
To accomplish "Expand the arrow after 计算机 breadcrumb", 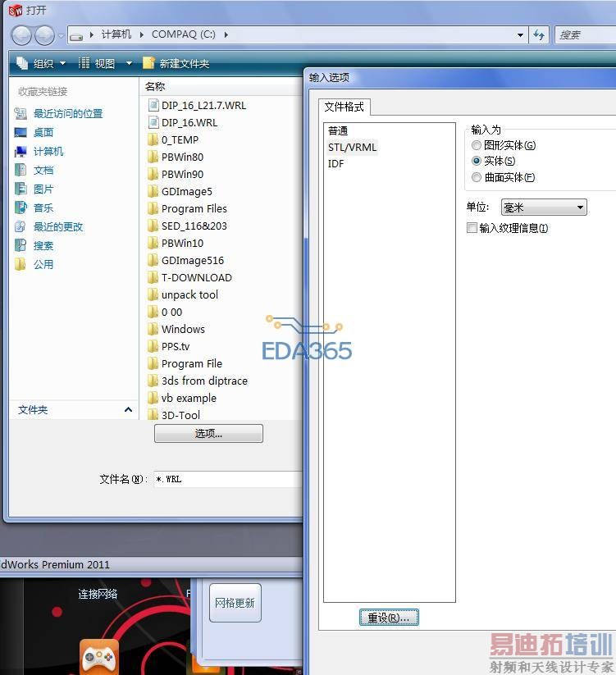I will click(142, 34).
